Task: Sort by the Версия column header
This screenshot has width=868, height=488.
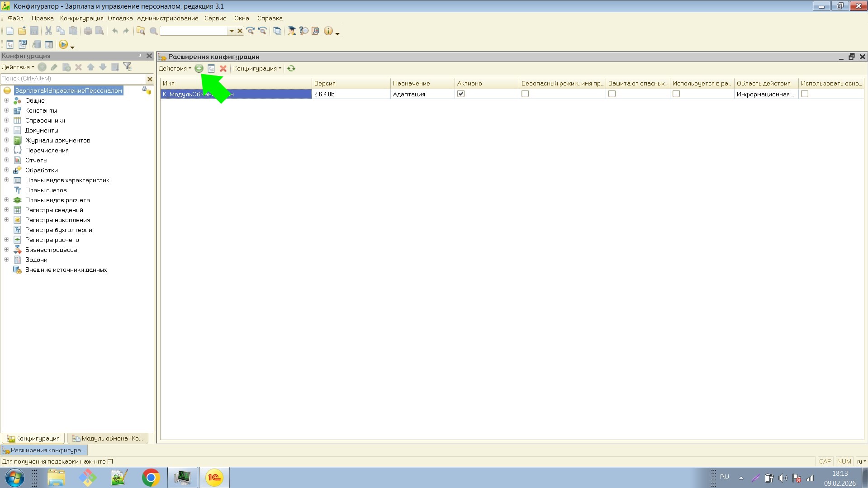Action: click(x=351, y=83)
